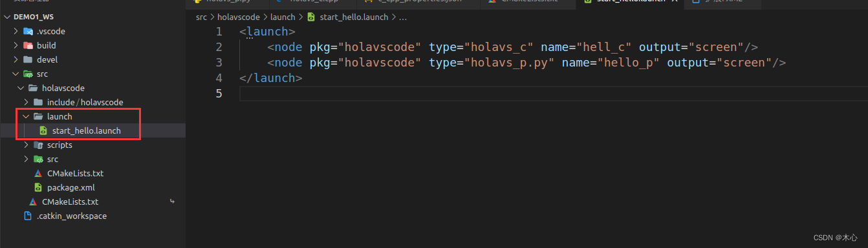
Task: Click the name="hello_p" attribute text
Action: tap(611, 62)
